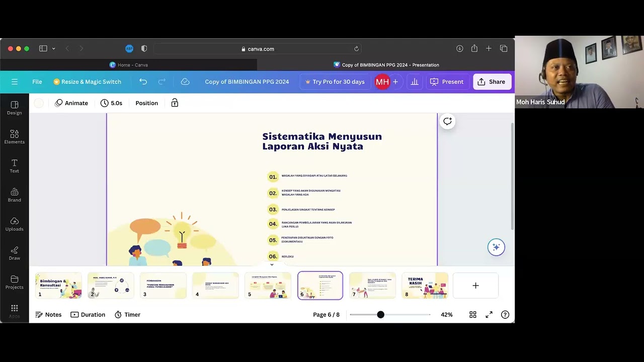Viewport: 644px width, 362px height.
Task: Click Try Pro for 30 days
Action: click(335, 81)
